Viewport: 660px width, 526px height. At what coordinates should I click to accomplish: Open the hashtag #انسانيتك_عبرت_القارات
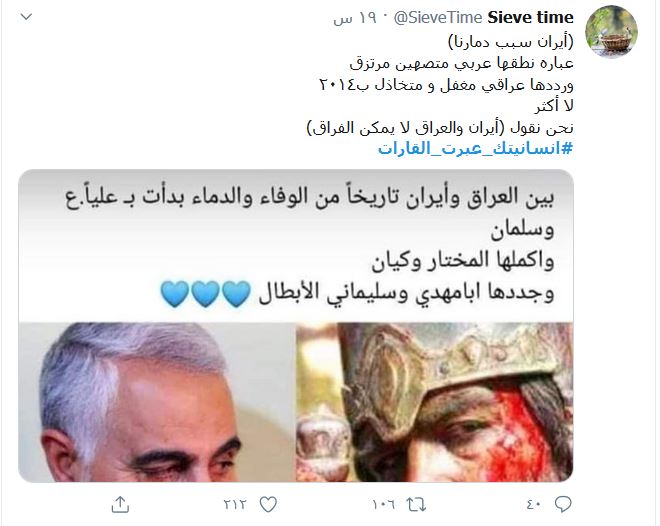click(476, 149)
